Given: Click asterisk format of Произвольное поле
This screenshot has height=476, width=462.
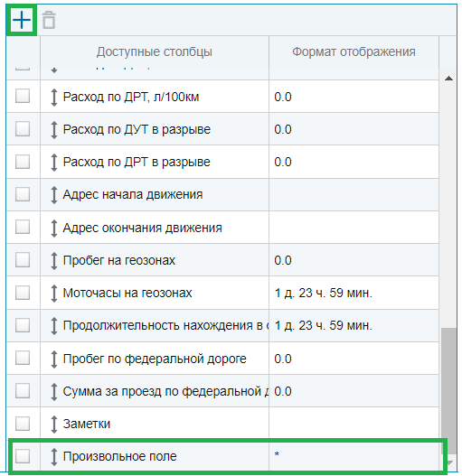Looking at the screenshot, I should coord(277,454).
